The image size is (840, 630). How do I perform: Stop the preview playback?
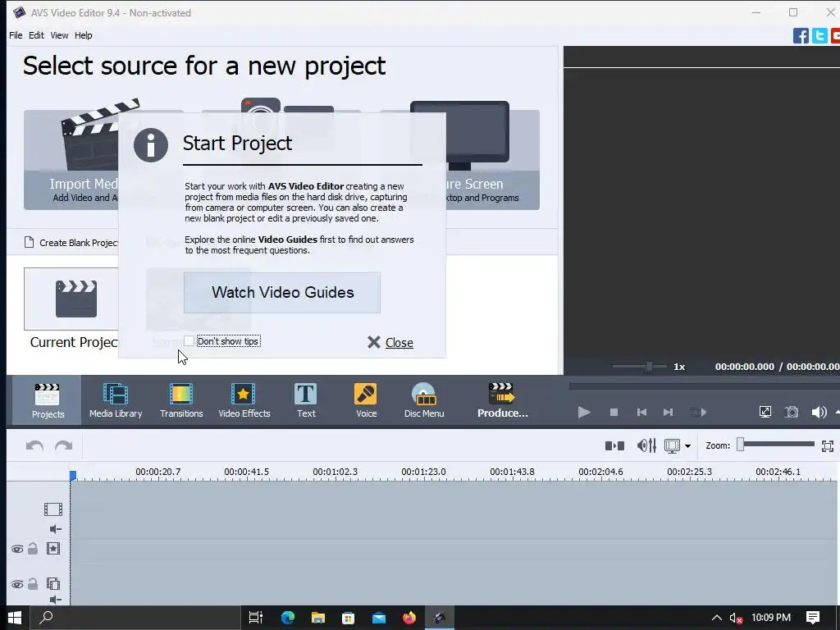(x=614, y=412)
